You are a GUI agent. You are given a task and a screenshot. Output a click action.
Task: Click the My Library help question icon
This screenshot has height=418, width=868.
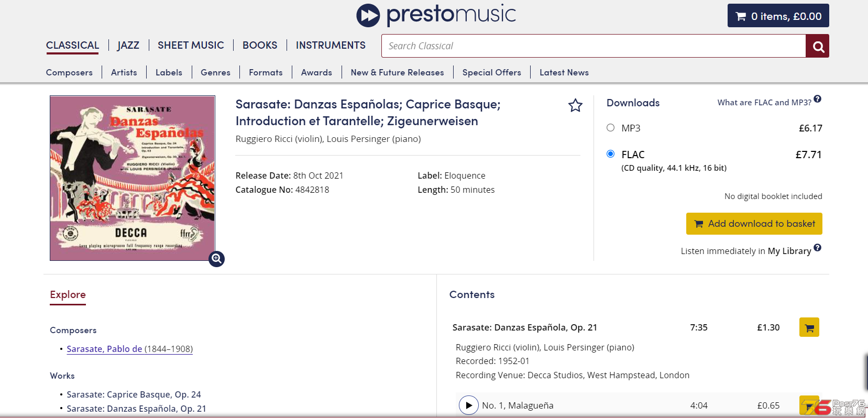coord(818,248)
